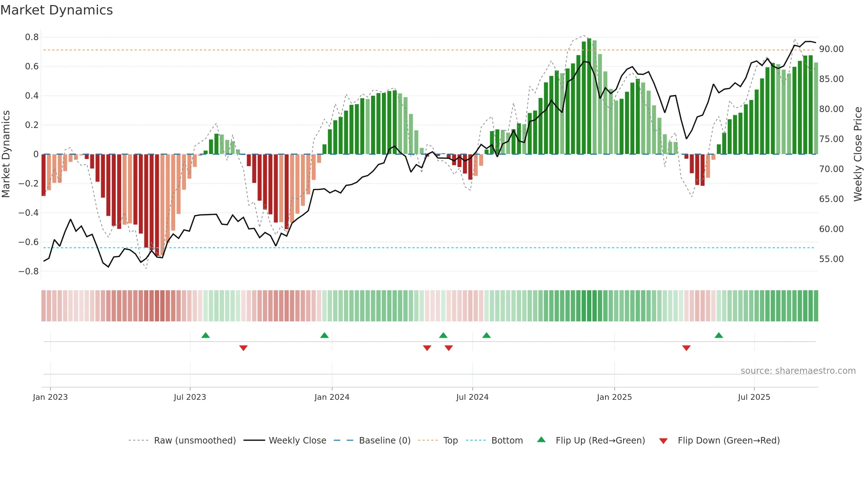Click the Jan 2024 x-axis label
868x488 pixels.
pos(332,397)
